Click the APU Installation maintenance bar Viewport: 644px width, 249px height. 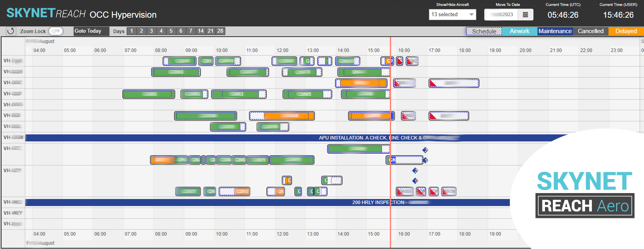276,138
